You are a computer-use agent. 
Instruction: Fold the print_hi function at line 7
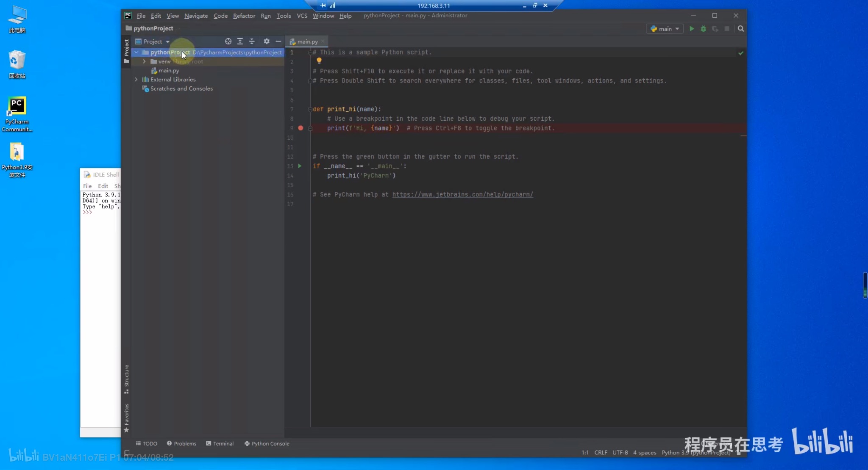point(310,109)
